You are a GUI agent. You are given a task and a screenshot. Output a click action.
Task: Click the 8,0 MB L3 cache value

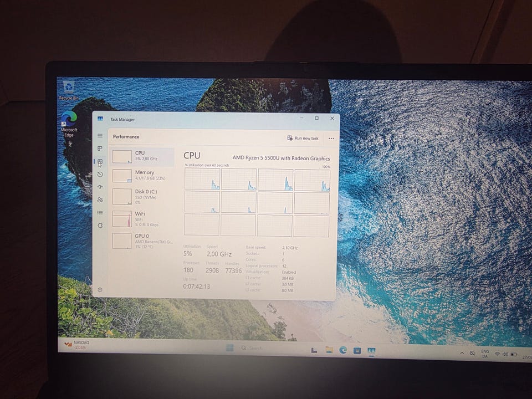tap(288, 290)
